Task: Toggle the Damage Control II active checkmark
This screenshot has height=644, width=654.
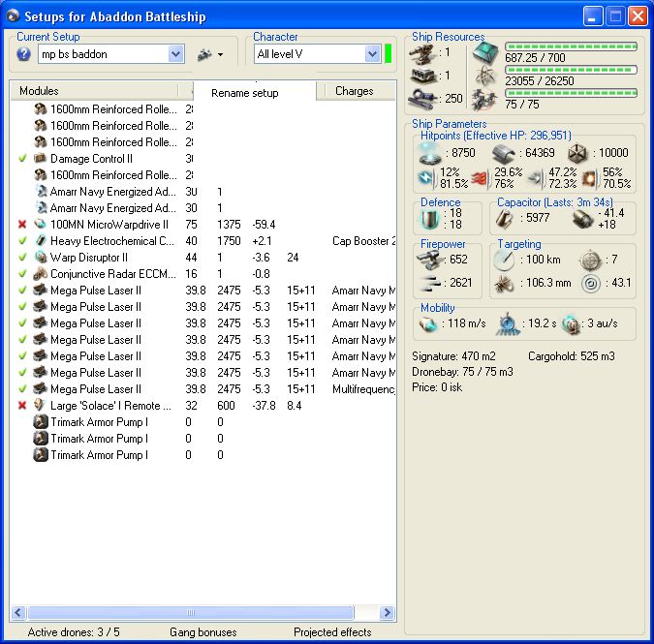Action: tap(22, 159)
